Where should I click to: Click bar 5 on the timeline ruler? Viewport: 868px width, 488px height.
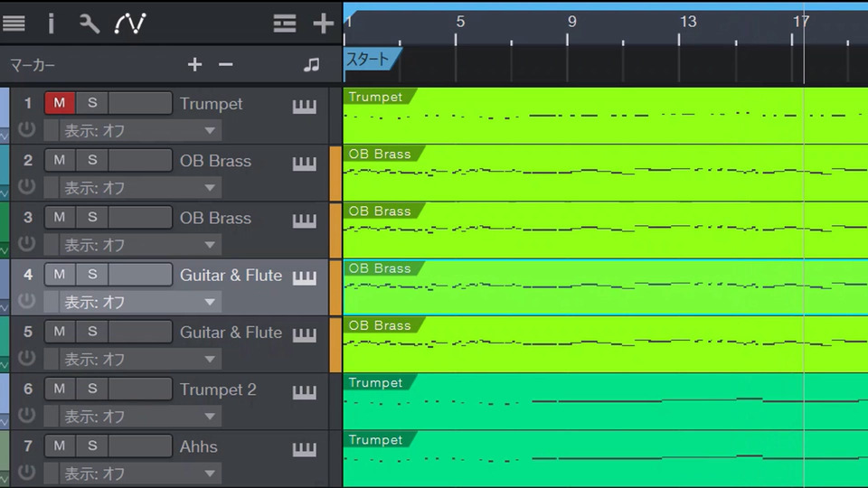459,22
